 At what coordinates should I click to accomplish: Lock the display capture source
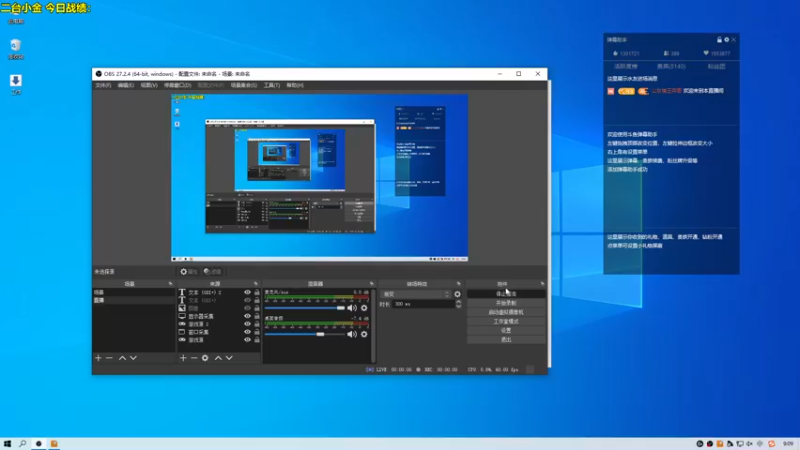[x=257, y=316]
